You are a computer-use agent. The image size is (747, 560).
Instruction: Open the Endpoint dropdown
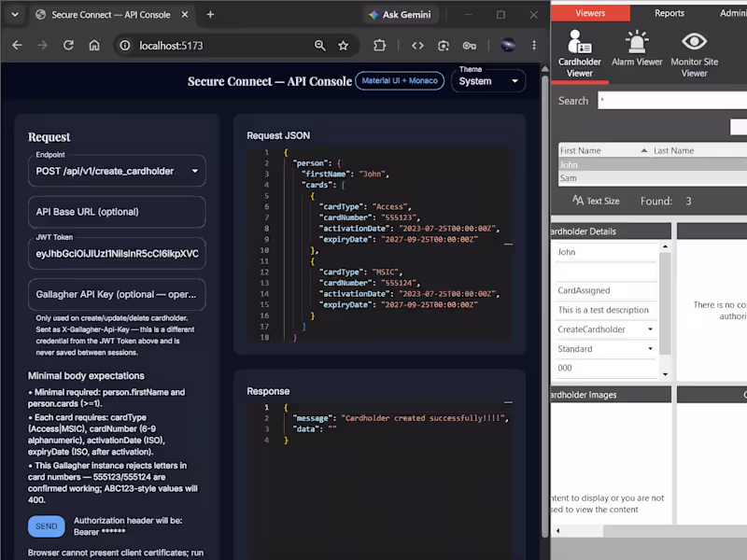(117, 171)
